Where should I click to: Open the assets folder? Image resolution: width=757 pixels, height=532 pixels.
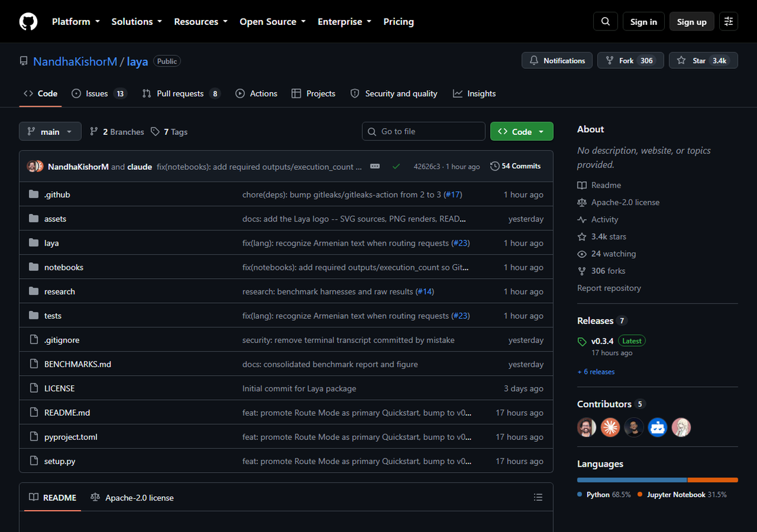coord(55,219)
